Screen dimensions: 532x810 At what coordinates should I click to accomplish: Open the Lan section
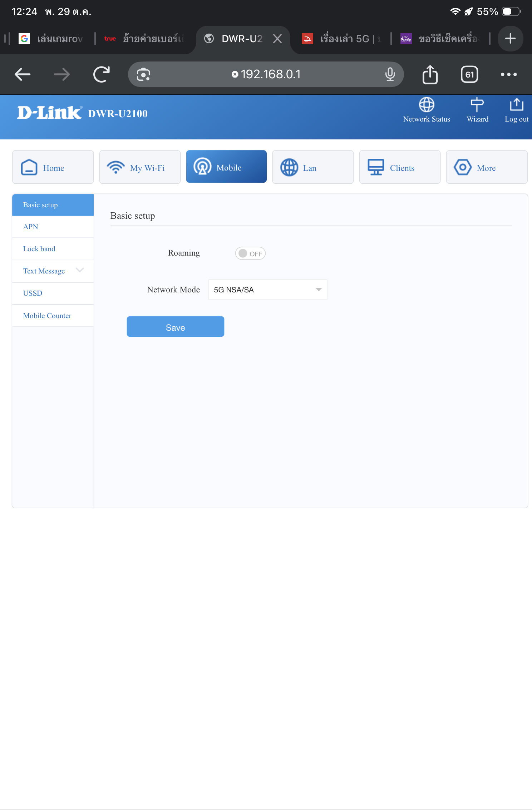pos(313,167)
